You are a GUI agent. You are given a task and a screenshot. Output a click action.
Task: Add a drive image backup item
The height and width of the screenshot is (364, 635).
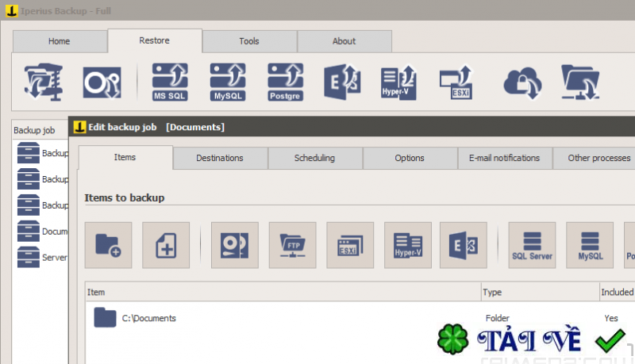[234, 245]
